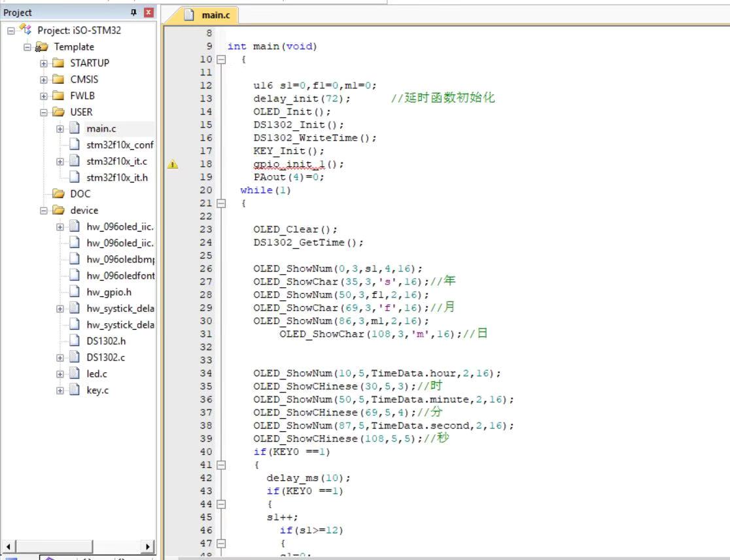Screen dimensions: 730x560
Task: Click the warning icon at line 18
Action: (x=173, y=164)
